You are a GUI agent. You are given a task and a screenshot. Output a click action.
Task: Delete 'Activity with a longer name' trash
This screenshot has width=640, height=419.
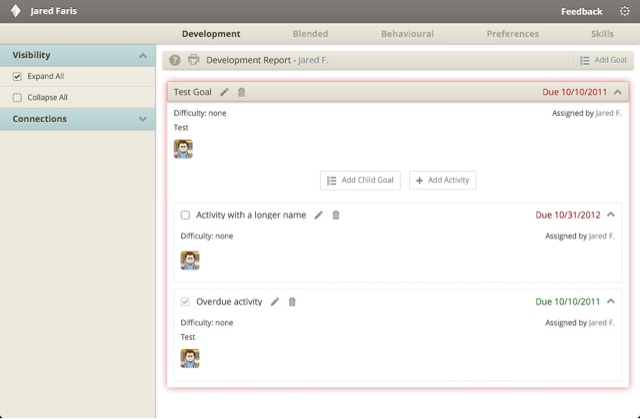click(x=336, y=215)
